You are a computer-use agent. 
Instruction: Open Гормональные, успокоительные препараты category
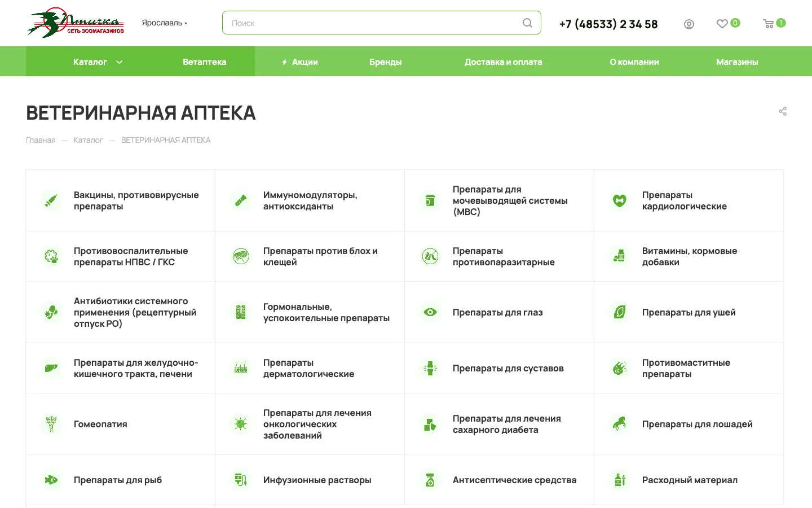(326, 312)
